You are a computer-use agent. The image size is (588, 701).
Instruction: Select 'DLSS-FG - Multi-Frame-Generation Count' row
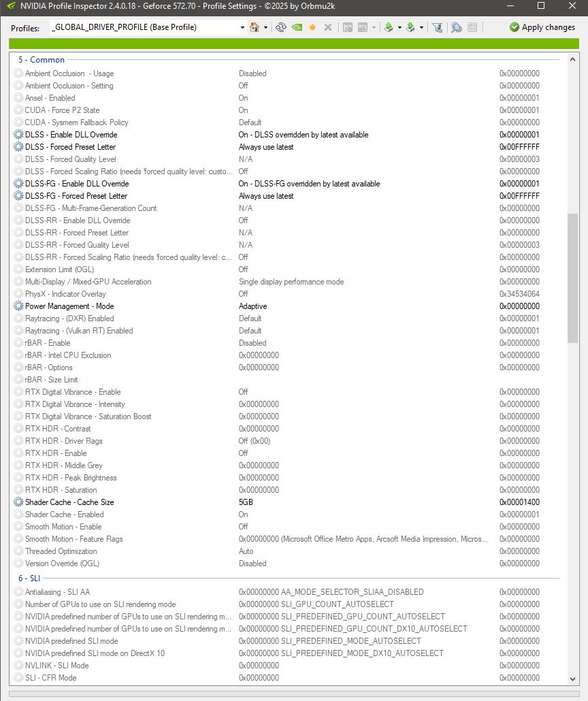pyautogui.click(x=287, y=208)
